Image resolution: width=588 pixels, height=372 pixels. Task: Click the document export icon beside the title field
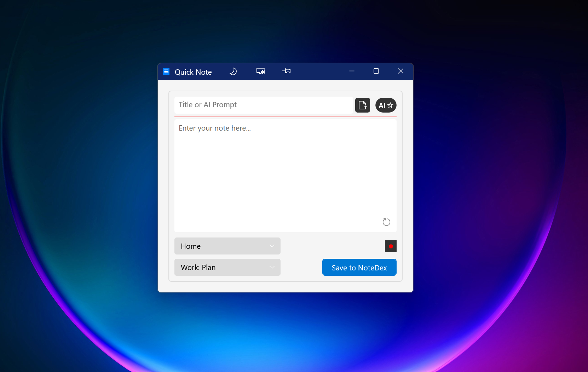[x=363, y=105]
